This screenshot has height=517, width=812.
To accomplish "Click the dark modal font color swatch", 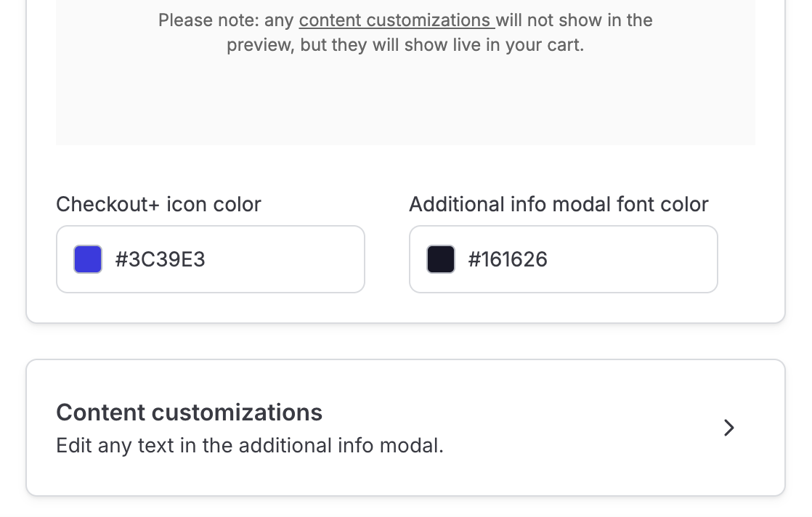I will [x=441, y=259].
